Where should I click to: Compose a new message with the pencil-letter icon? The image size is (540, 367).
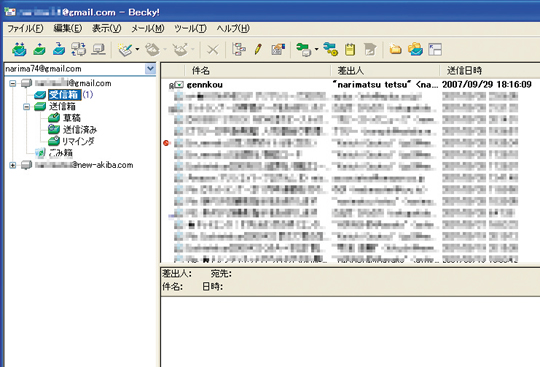pyautogui.click(x=125, y=50)
